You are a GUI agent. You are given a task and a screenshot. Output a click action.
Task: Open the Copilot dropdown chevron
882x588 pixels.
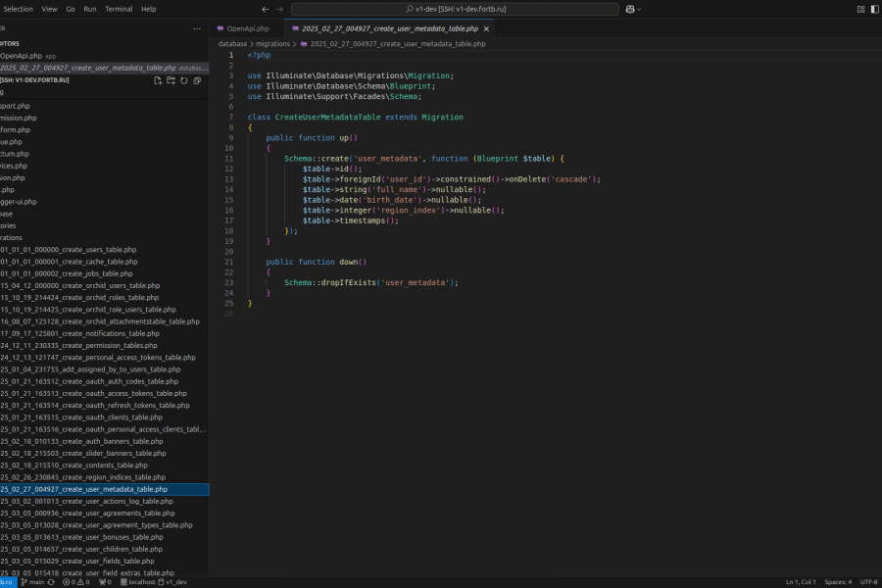(x=640, y=9)
